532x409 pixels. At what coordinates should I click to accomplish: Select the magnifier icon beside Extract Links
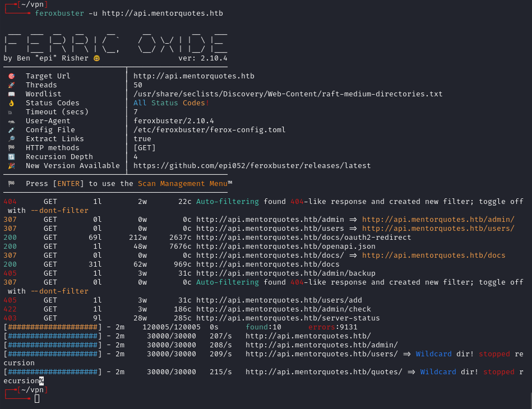click(11, 138)
